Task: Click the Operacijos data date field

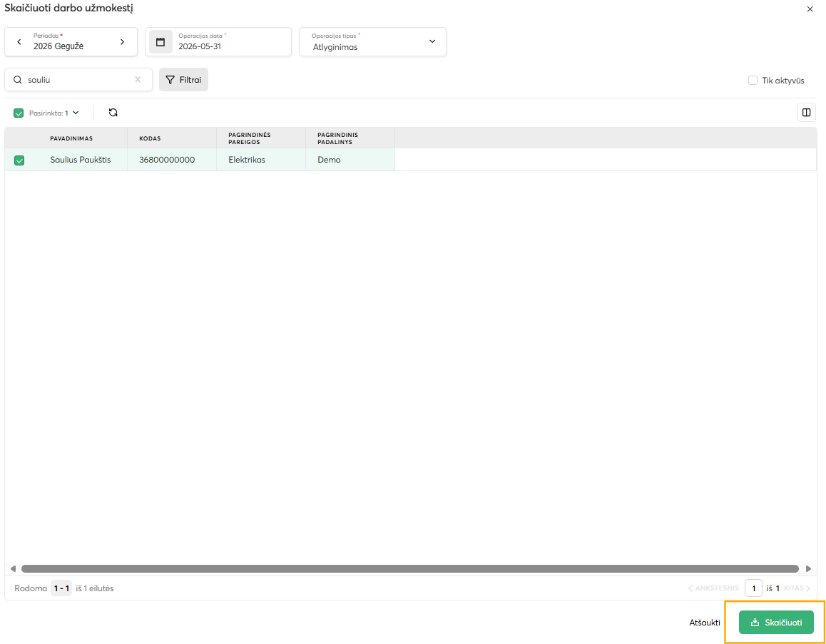Action: tap(218, 41)
